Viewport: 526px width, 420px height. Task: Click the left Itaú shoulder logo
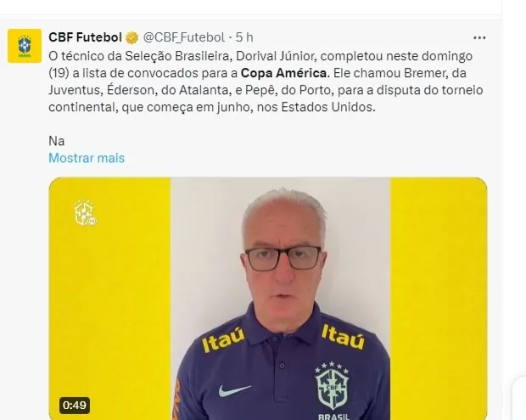coord(223,339)
